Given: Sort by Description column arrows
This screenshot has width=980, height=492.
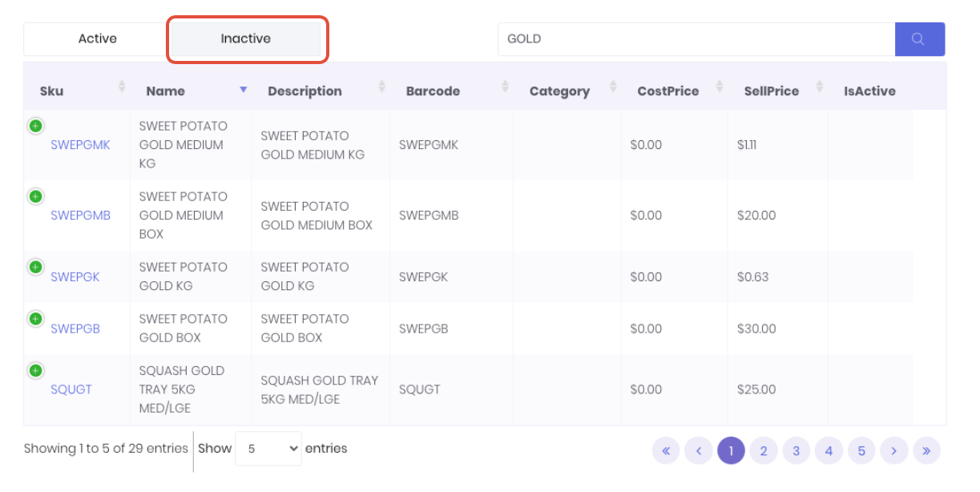Looking at the screenshot, I should point(381,87).
